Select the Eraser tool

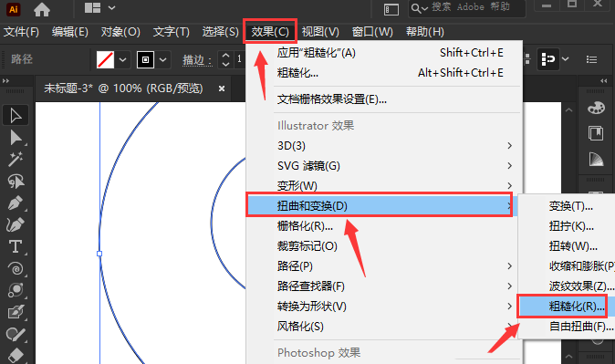16,355
